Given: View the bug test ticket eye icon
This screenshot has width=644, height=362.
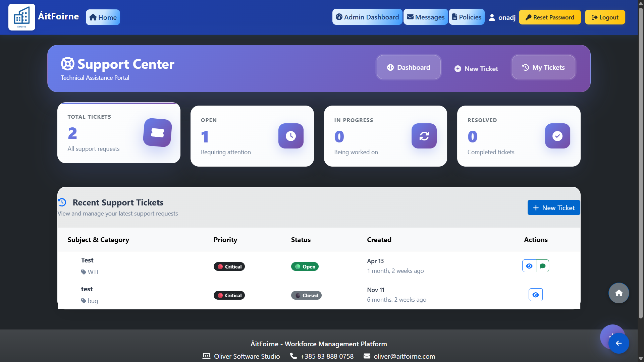Looking at the screenshot, I should [x=536, y=295].
